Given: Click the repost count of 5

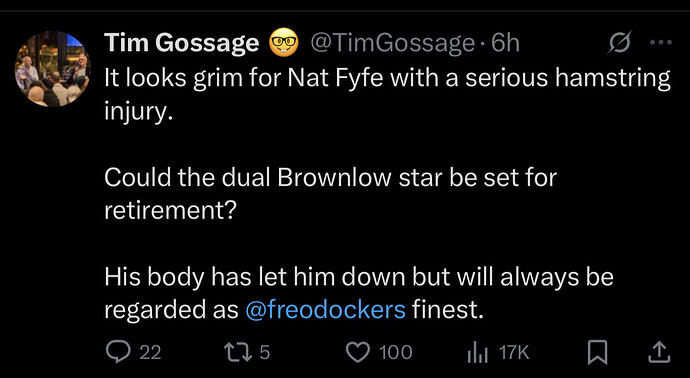Looking at the screenshot, I should point(264,352).
